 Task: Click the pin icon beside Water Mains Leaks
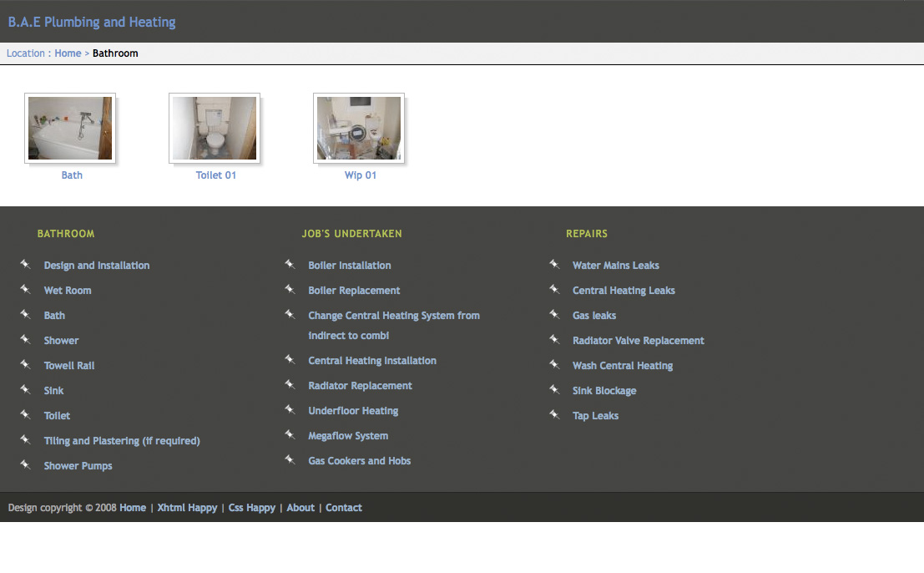(554, 264)
